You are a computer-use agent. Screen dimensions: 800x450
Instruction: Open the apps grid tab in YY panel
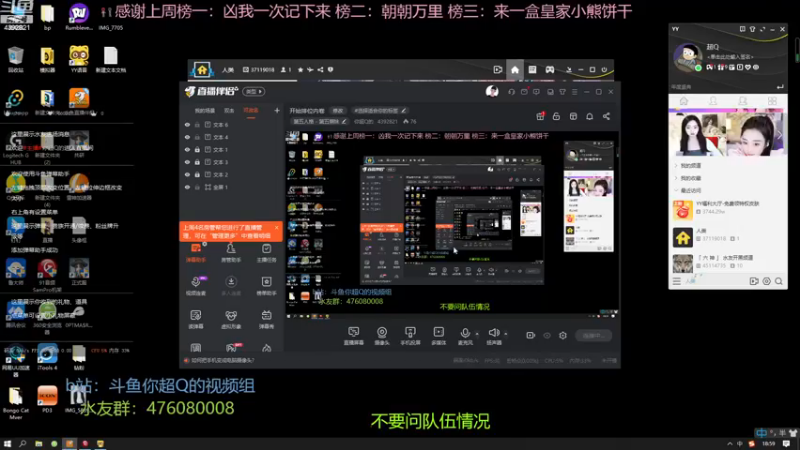772,101
